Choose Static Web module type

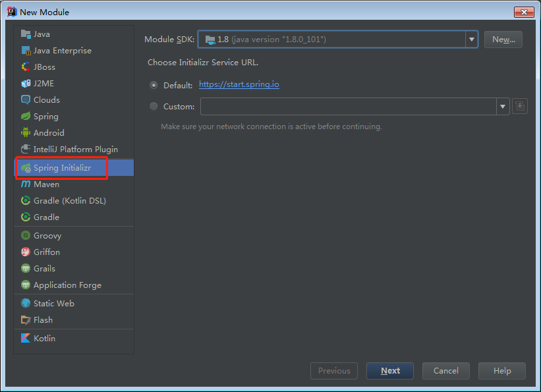click(53, 304)
